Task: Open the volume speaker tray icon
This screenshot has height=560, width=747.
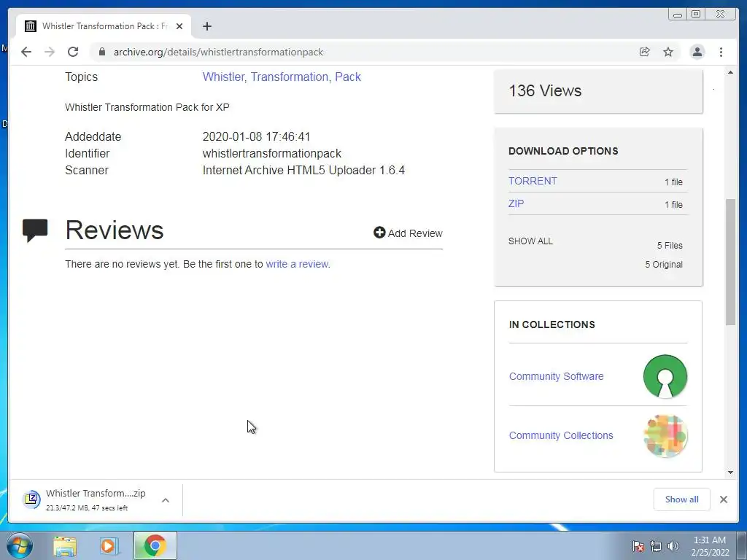Action: click(673, 545)
